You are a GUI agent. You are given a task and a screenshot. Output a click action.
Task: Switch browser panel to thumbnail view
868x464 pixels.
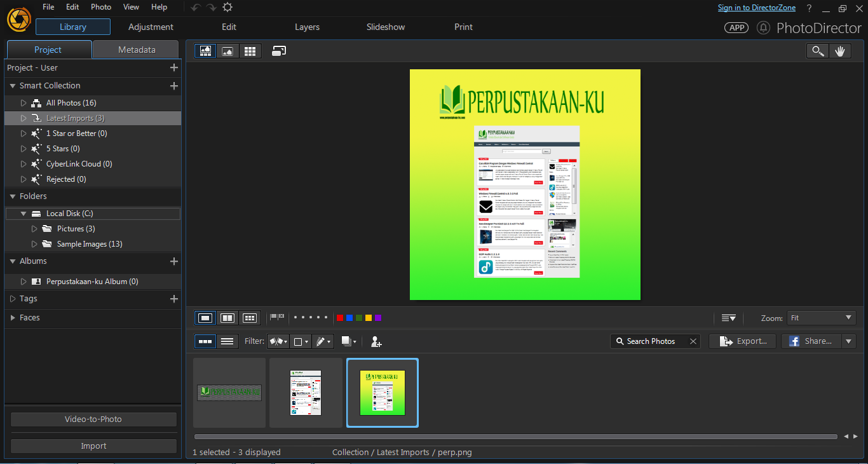tap(205, 341)
